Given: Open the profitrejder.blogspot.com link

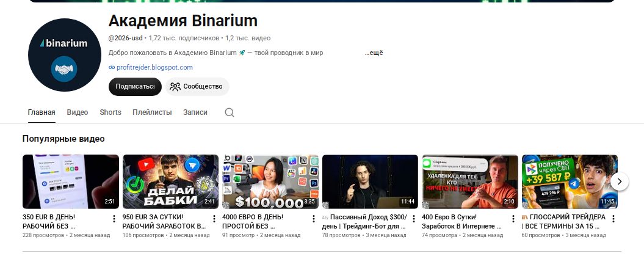Looking at the screenshot, I should [154, 67].
